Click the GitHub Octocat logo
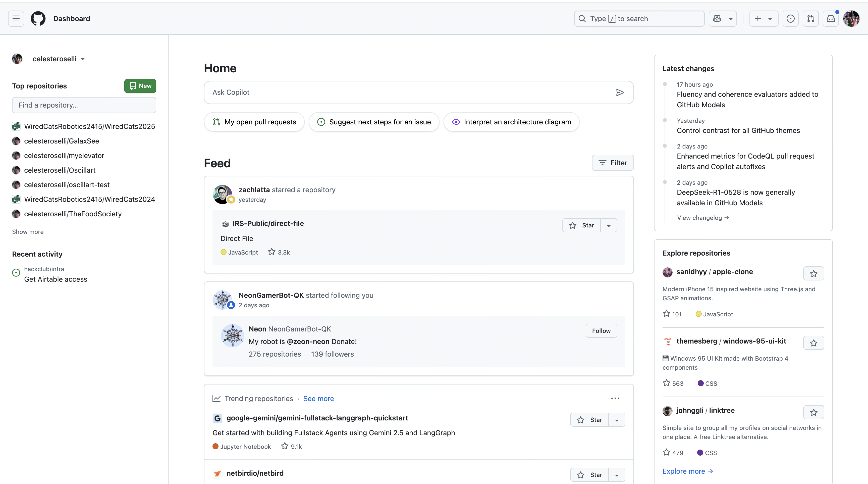 click(x=38, y=19)
